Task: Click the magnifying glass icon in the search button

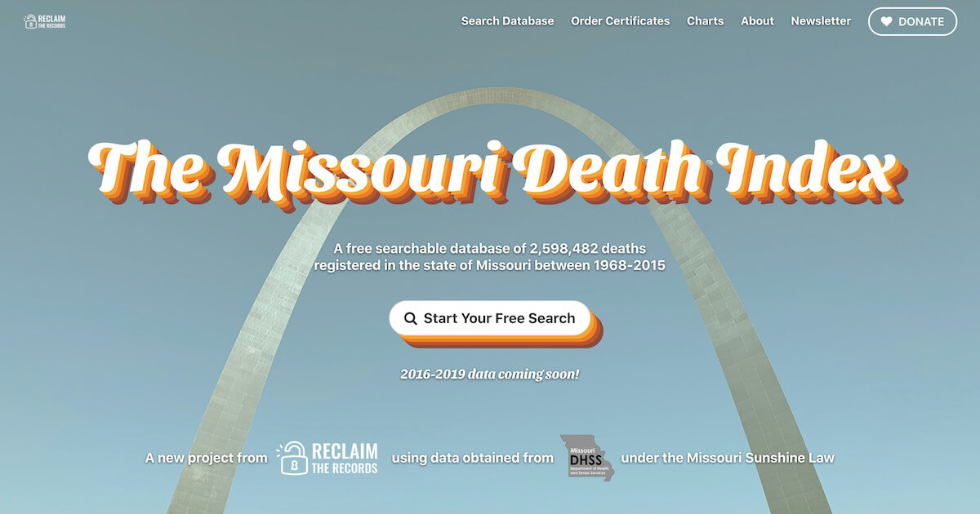Action: [411, 319]
